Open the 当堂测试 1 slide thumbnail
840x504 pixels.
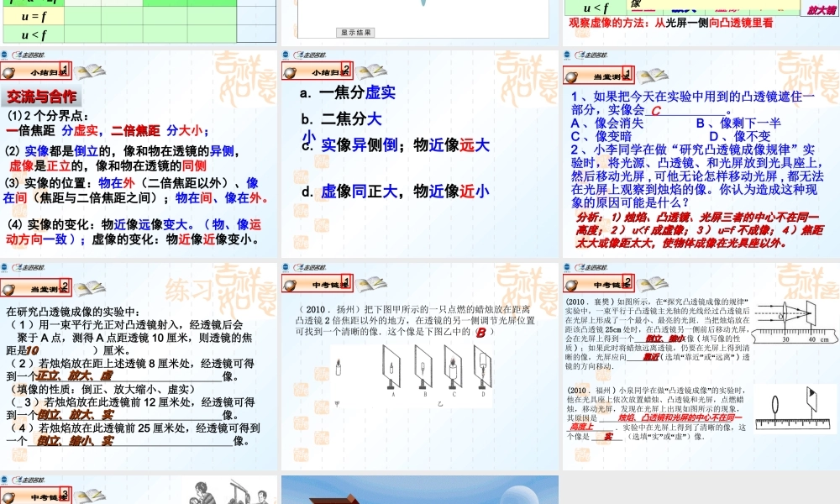701,154
